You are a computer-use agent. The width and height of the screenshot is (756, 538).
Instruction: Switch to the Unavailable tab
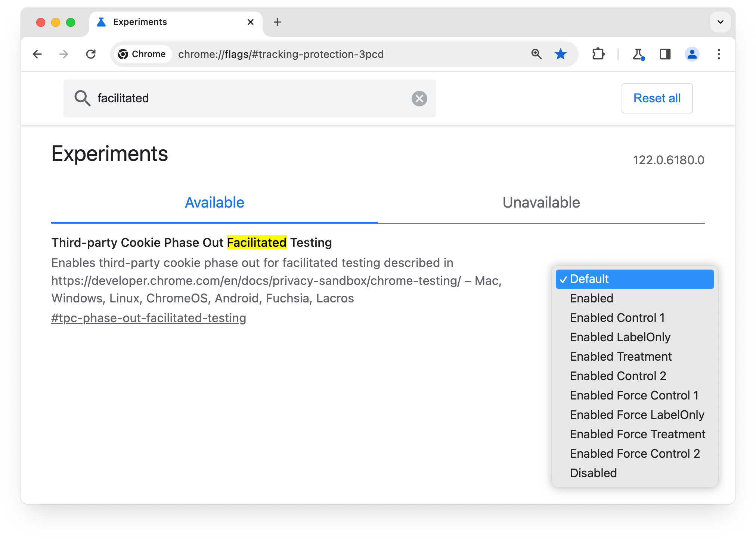(x=541, y=203)
